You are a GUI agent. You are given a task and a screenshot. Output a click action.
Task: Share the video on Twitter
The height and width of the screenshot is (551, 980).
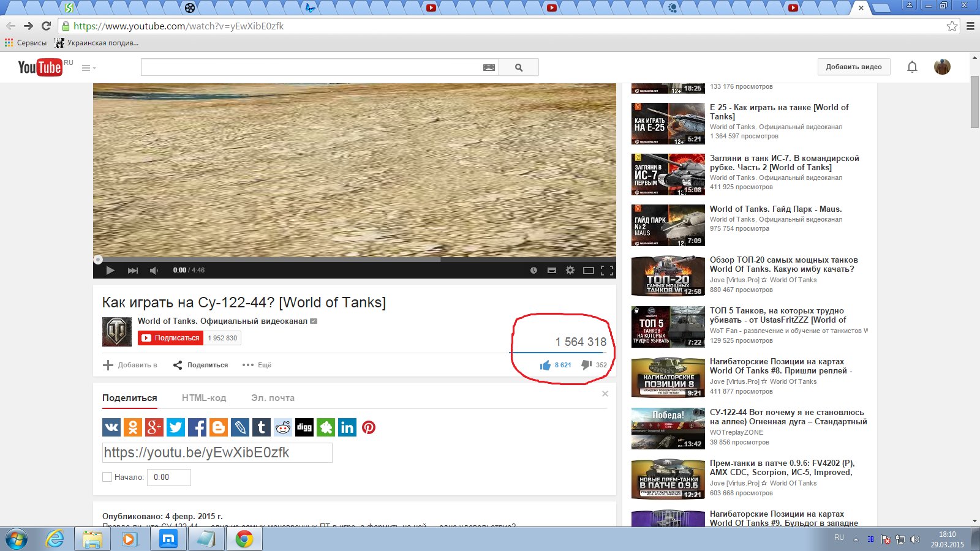[x=176, y=427]
